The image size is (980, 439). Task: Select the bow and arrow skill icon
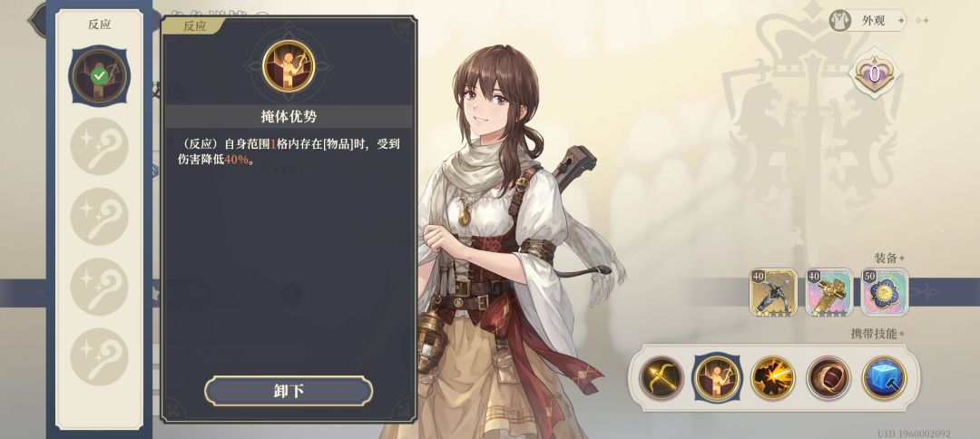tap(661, 378)
